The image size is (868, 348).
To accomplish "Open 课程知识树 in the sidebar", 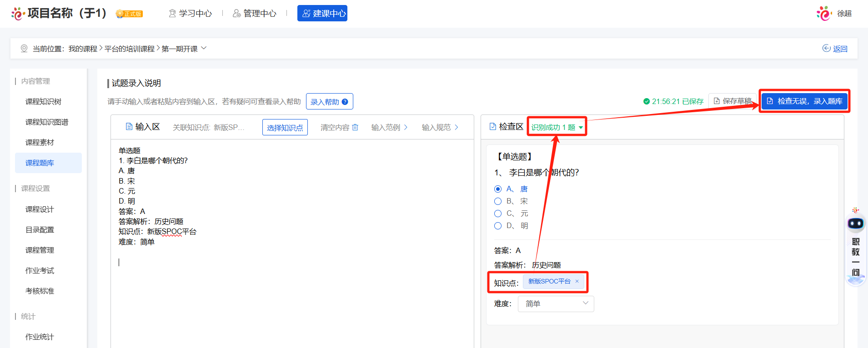I will coord(43,102).
